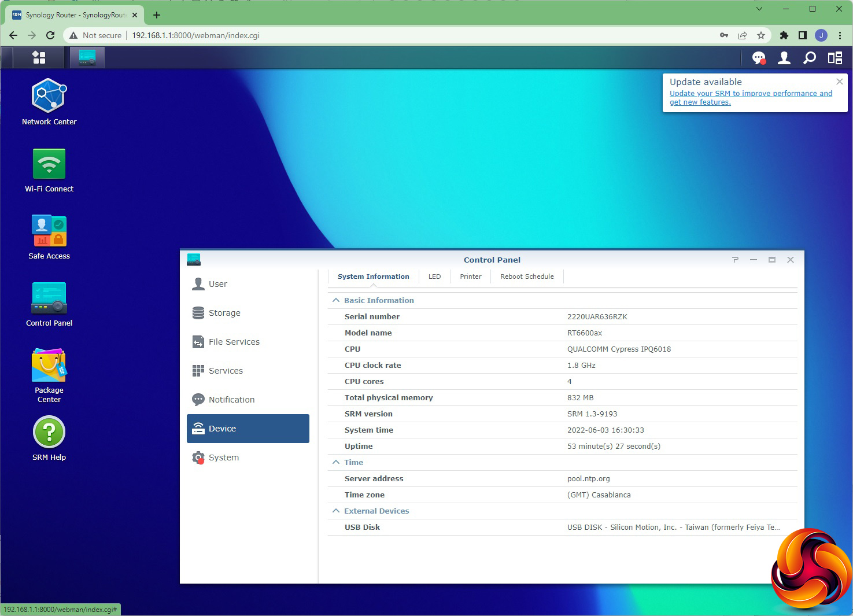Toggle the Chrome side panel icon
The image size is (853, 616).
pos(803,35)
